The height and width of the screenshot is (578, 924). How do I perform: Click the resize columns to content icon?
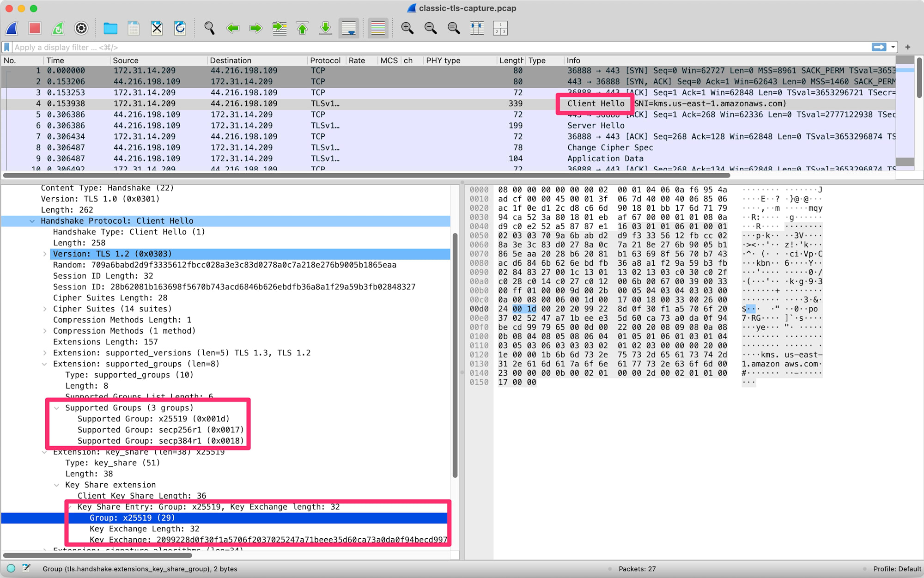[477, 28]
